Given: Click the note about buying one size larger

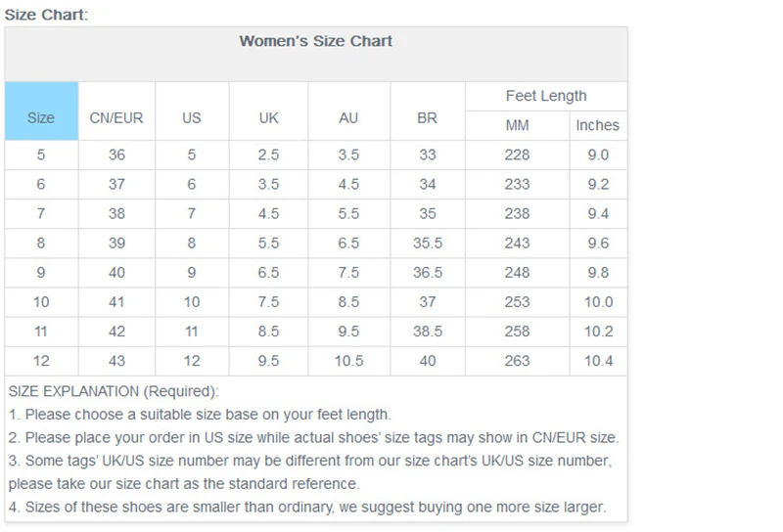Looking at the screenshot, I should coord(307,507).
